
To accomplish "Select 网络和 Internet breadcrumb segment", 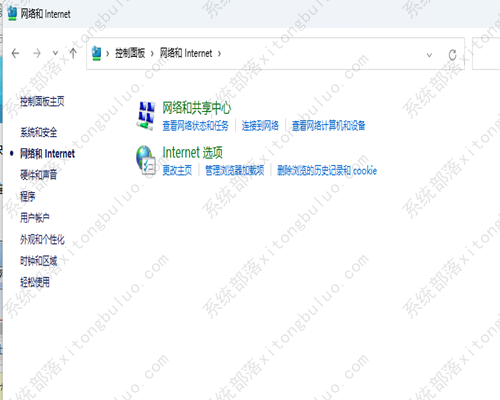I will (186, 53).
